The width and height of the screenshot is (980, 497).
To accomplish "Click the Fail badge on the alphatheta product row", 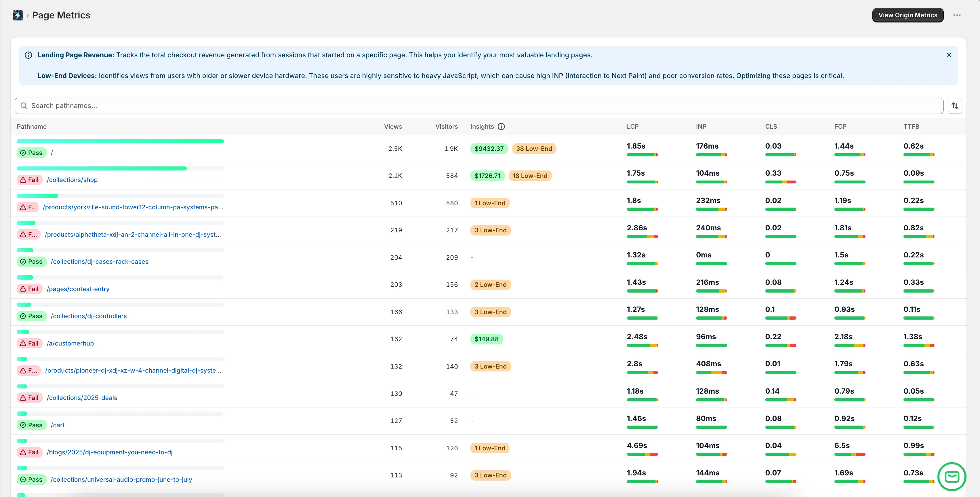I will 29,235.
